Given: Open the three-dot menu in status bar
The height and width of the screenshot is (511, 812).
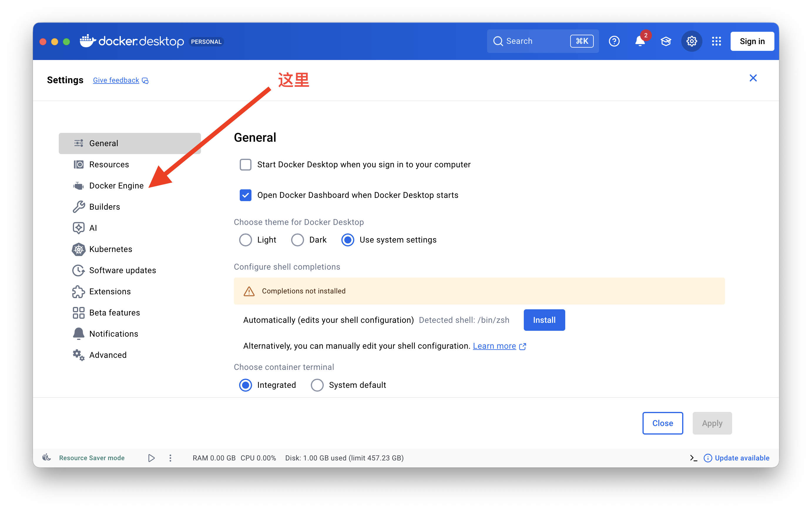Looking at the screenshot, I should click(170, 458).
